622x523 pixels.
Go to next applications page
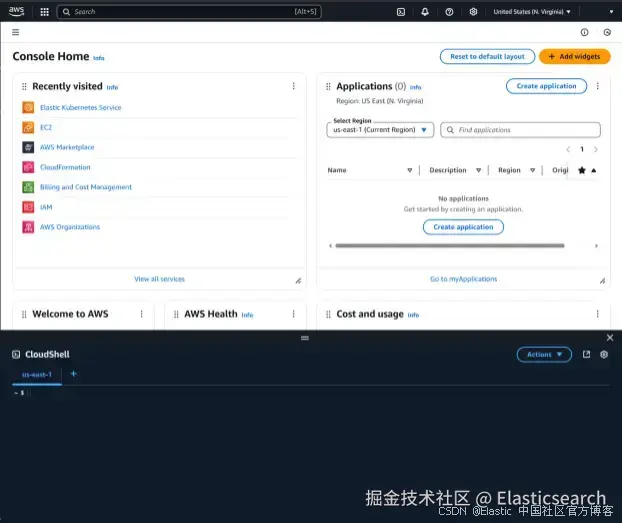click(x=595, y=149)
